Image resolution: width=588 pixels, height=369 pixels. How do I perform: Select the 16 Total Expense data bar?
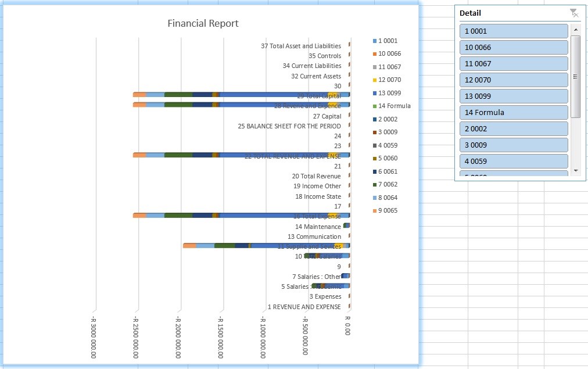click(x=232, y=216)
